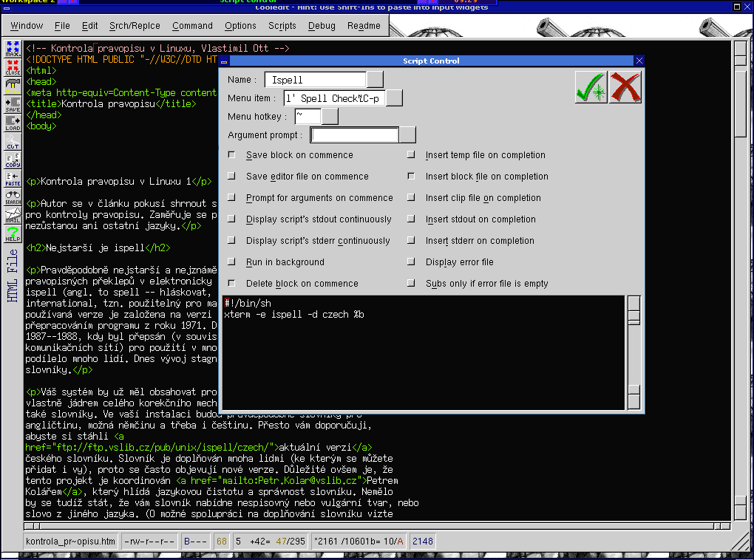Toggle Insert temp file on completion
Screen dimensions: 754x560
(x=411, y=155)
